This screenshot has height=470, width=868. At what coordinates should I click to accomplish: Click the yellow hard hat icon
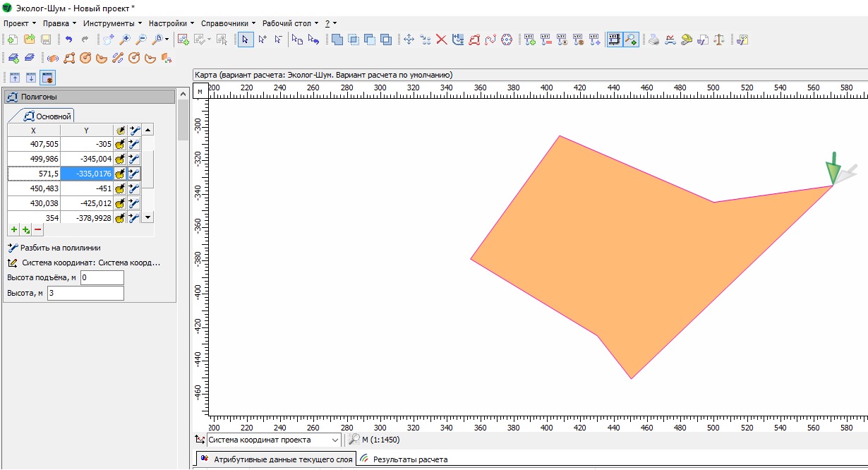click(686, 40)
